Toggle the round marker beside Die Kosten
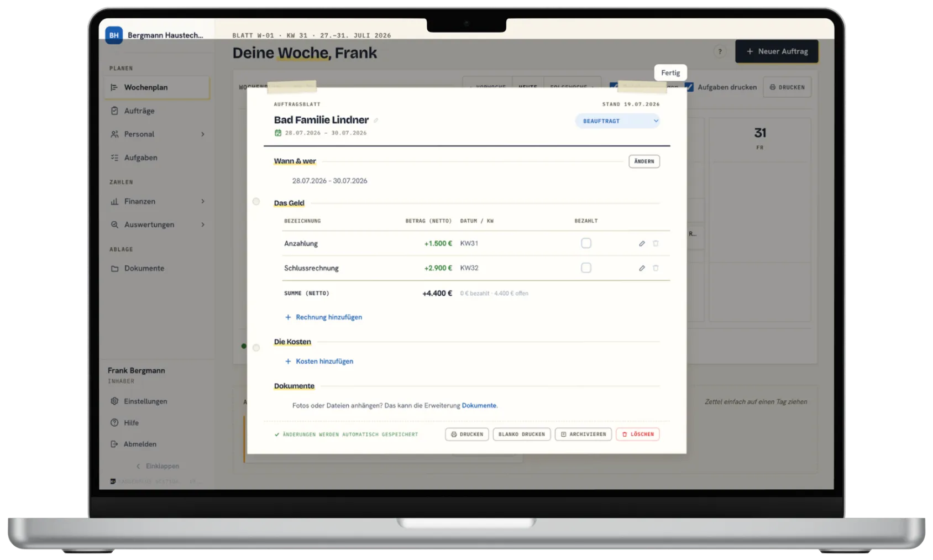Image resolution: width=933 pixels, height=560 pixels. click(256, 348)
